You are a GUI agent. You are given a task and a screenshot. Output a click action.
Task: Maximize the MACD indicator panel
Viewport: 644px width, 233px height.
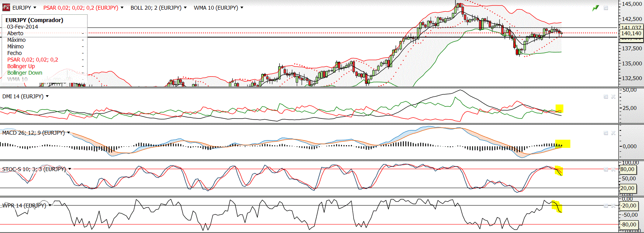click(x=606, y=133)
